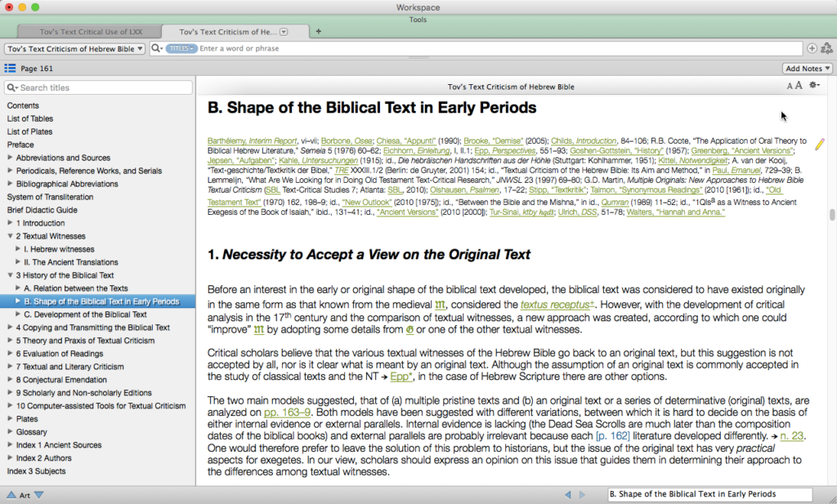The width and height of the screenshot is (837, 504).
Task: Click the add-to-search plus icon
Action: pyautogui.click(x=812, y=49)
